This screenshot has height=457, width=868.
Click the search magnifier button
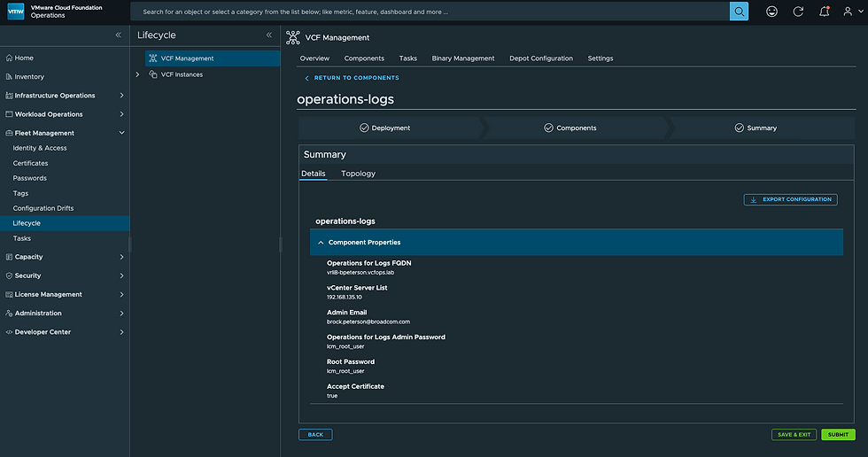[739, 12]
